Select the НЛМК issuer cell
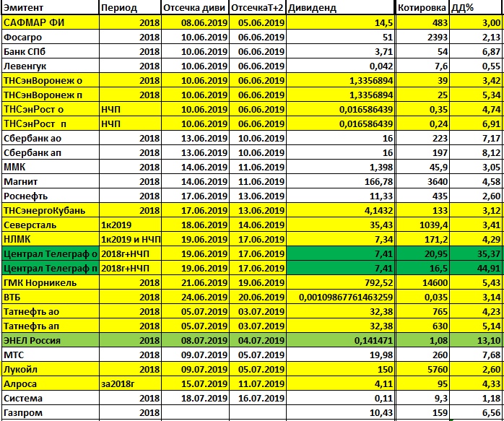The height and width of the screenshot is (421, 504). click(51, 239)
